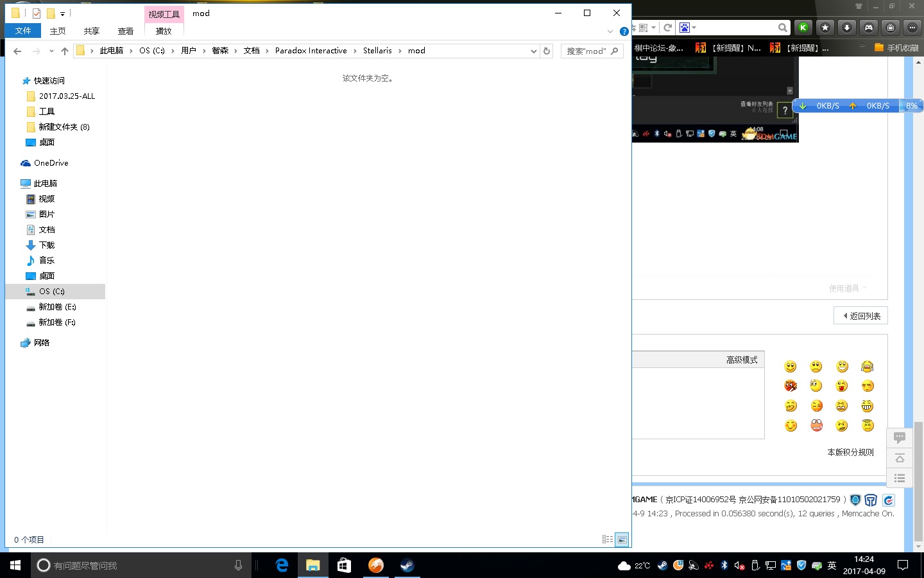The image size is (924, 578).
Task: Click the comment bubble floating side button
Action: pos(900,438)
